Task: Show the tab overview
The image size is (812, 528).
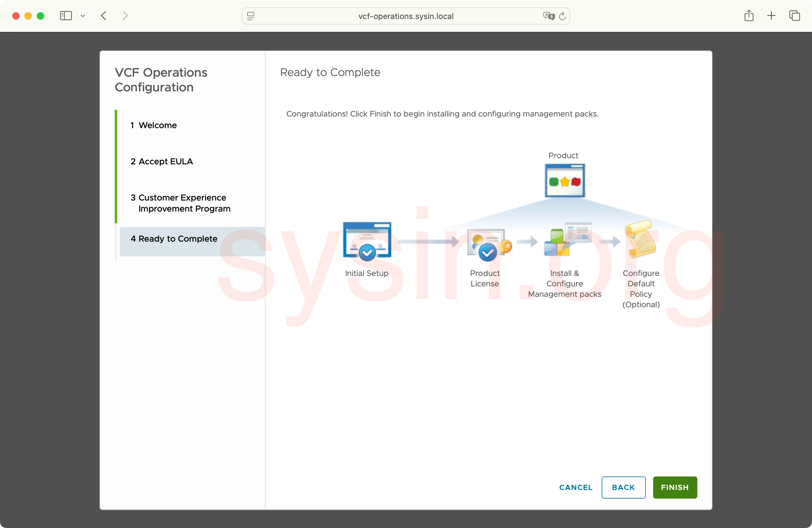Action: pos(794,16)
